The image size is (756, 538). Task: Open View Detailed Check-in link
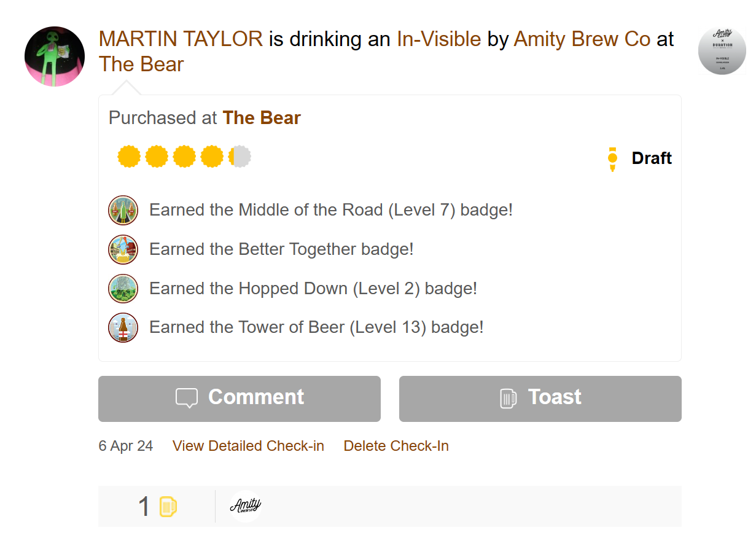pyautogui.click(x=248, y=446)
